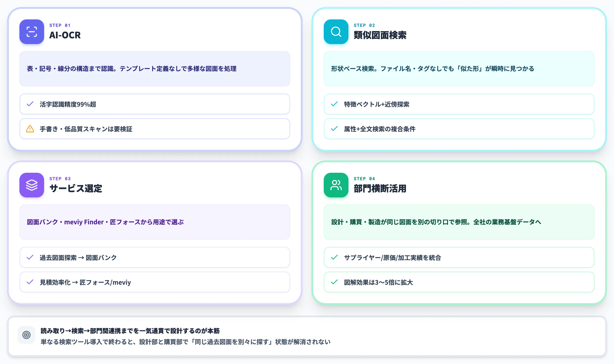Click the bold line 読み取り→検索→部門間連携までを一気通貫で設計するのが本筋
The image size is (614, 364).
(130, 331)
